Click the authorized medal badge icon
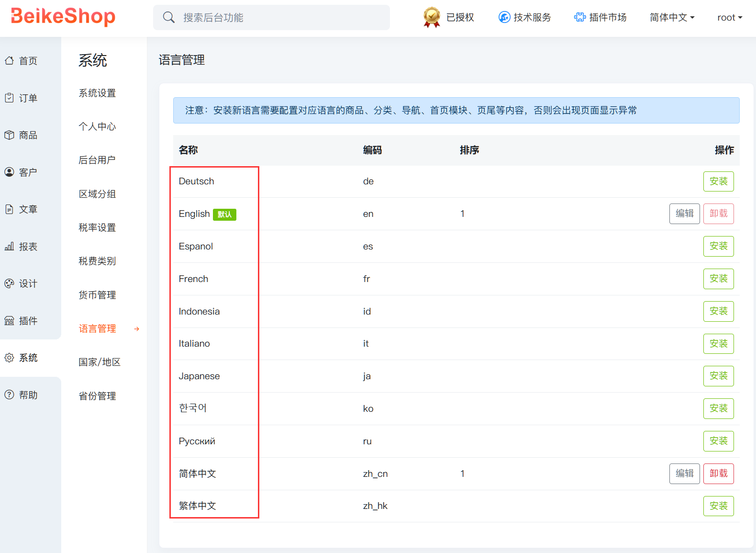756x553 pixels. tap(432, 17)
